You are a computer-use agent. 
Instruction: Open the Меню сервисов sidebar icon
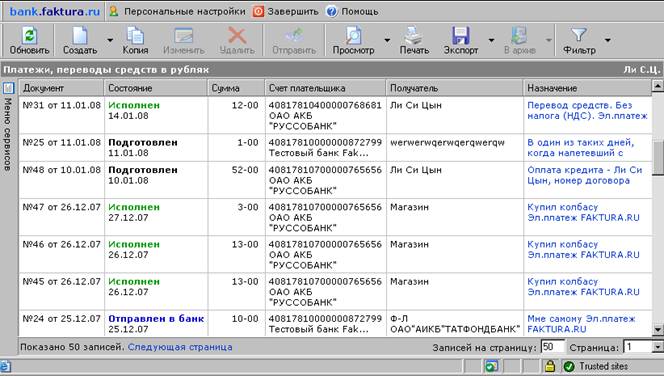pyautogui.click(x=8, y=88)
